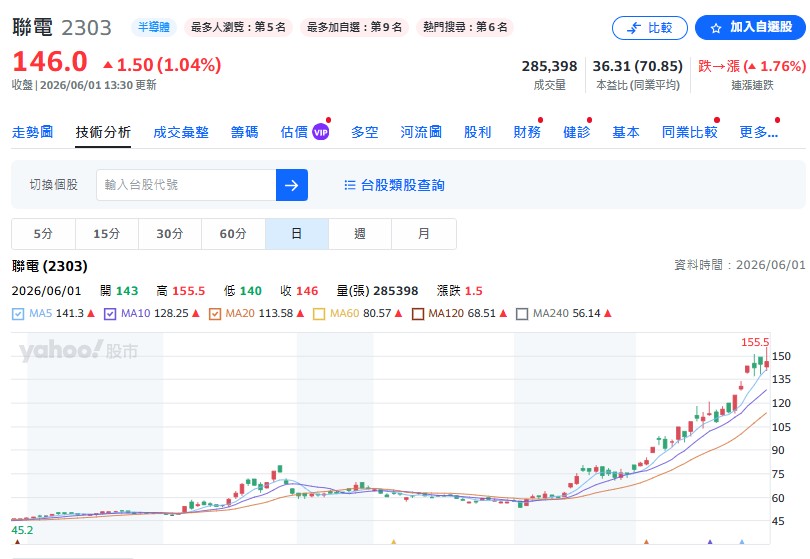Add stock via 加入自選股 button
This screenshot has width=810, height=559.
click(751, 27)
